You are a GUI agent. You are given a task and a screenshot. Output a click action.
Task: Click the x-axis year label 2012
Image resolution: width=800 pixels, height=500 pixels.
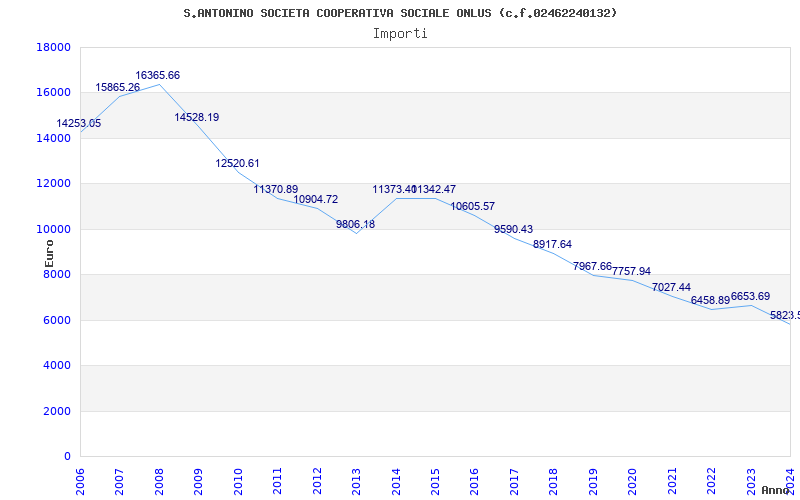[317, 480]
